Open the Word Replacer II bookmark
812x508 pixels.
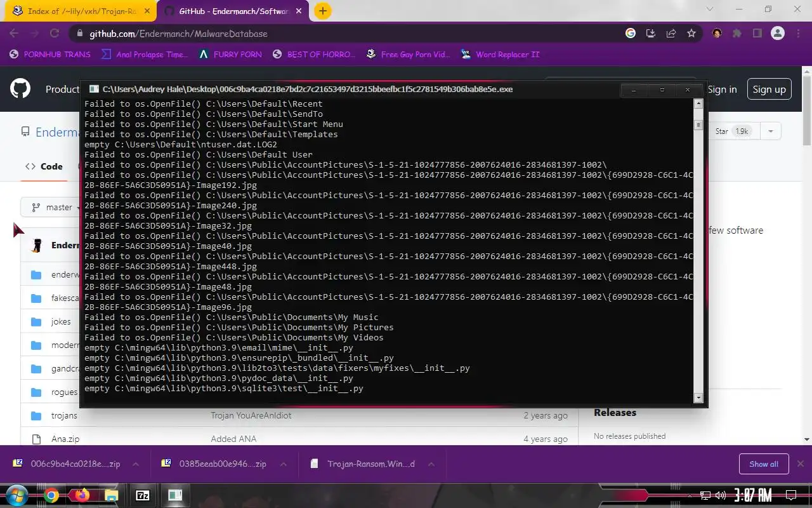(x=501, y=55)
